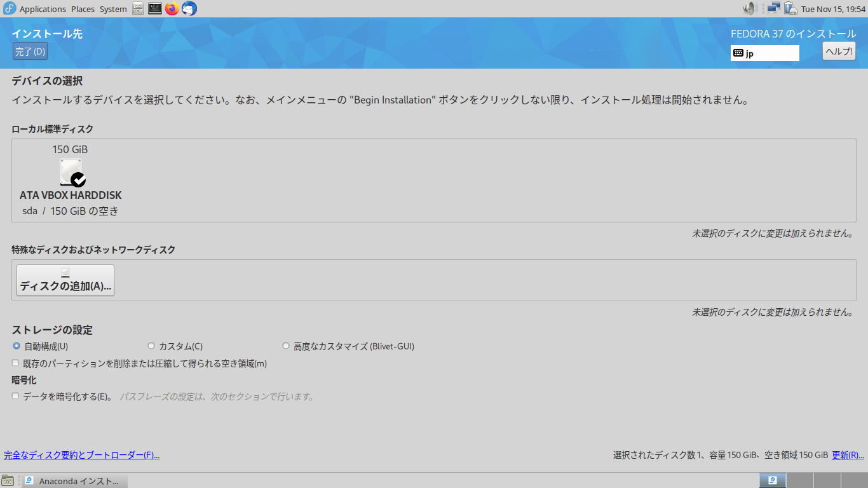Click the 150 GiB disk size label

click(70, 149)
